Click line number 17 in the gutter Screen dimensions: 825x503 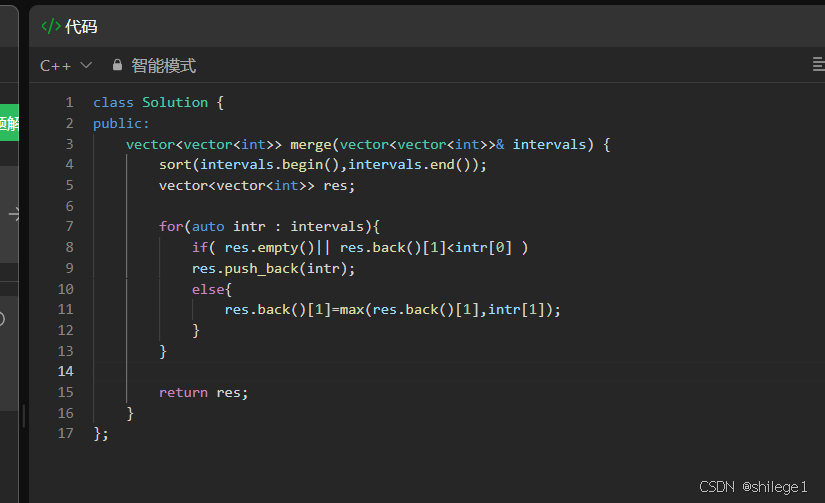65,434
